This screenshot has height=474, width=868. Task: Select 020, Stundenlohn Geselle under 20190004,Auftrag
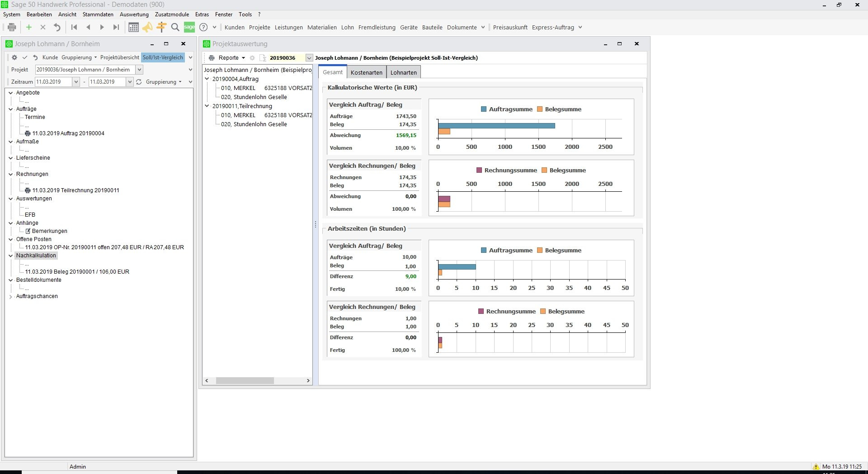254,97
